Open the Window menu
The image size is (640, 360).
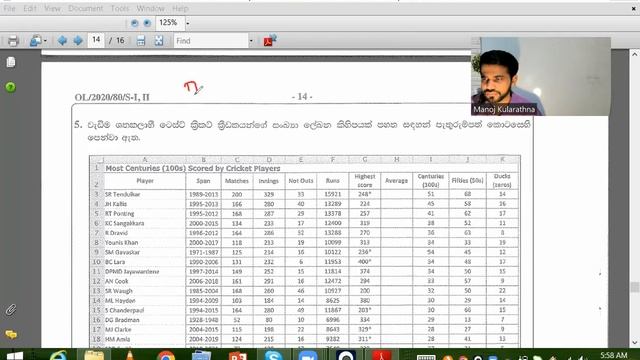click(x=150, y=8)
